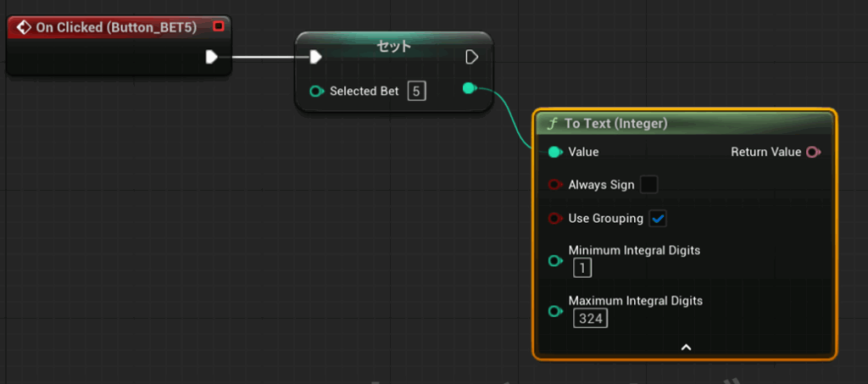Click the Value input pin on To Text
The width and height of the screenshot is (868, 384).
point(554,152)
